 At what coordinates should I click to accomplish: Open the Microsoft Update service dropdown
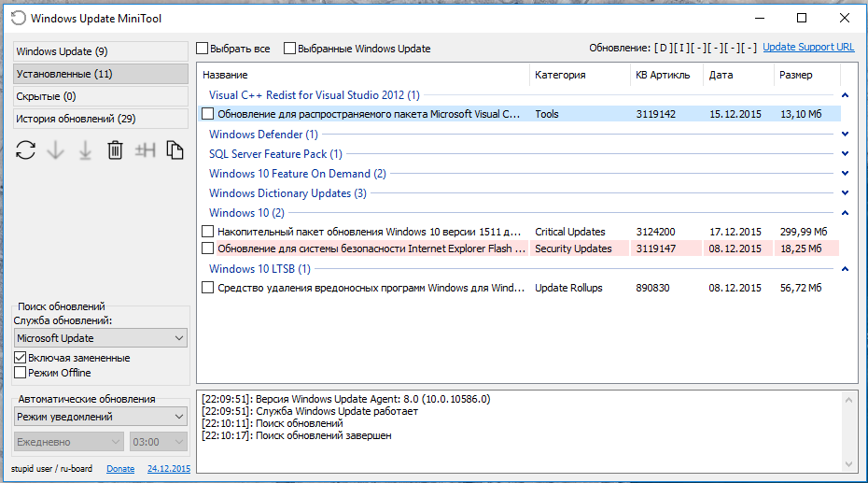(101, 338)
